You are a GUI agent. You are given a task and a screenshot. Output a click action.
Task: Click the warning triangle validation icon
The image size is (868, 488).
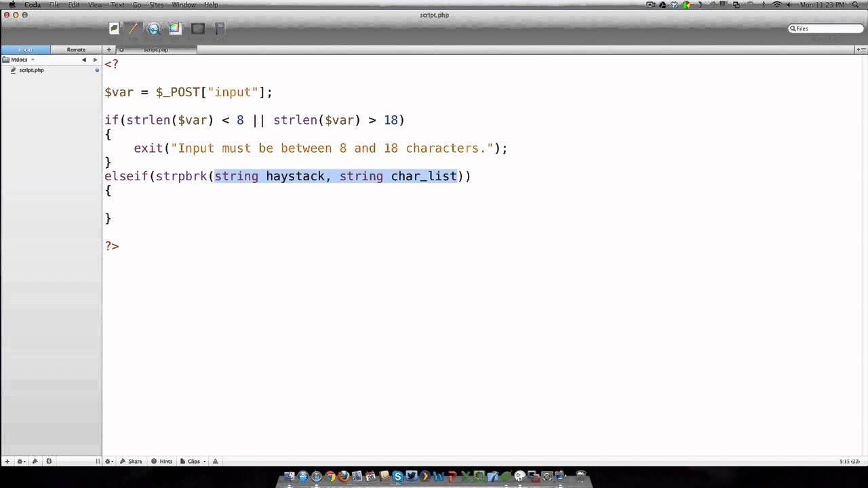coord(216,462)
